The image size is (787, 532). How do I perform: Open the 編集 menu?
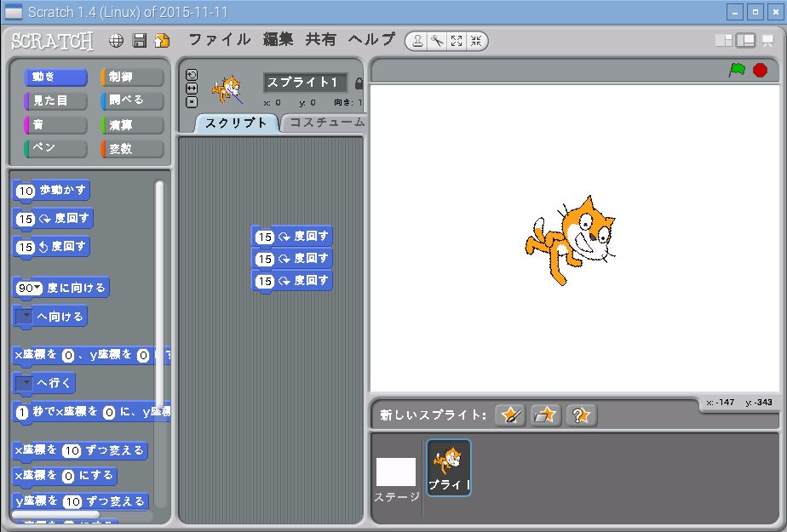click(x=278, y=40)
